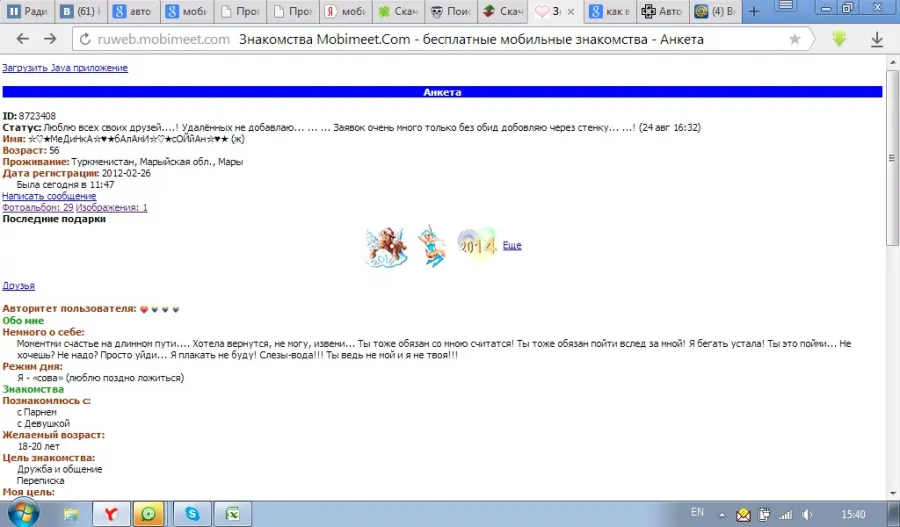
Task: Click the green download arrow extension icon
Action: click(x=839, y=39)
